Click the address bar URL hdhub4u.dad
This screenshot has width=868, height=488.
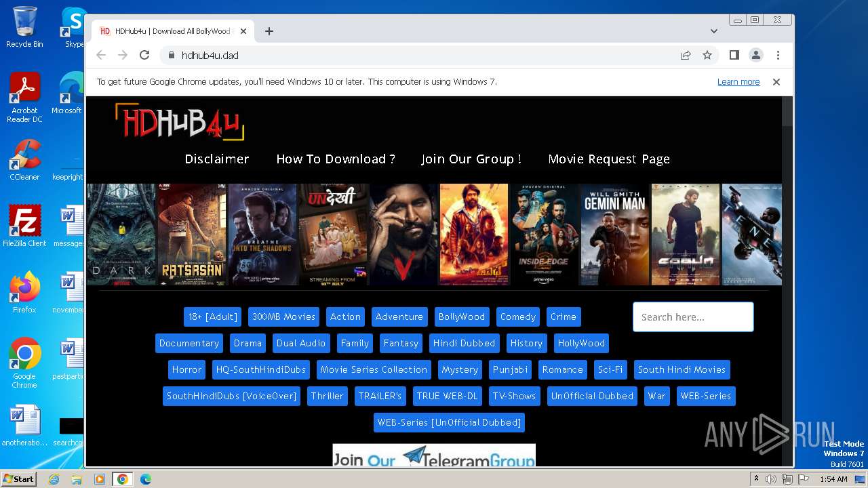tap(210, 56)
